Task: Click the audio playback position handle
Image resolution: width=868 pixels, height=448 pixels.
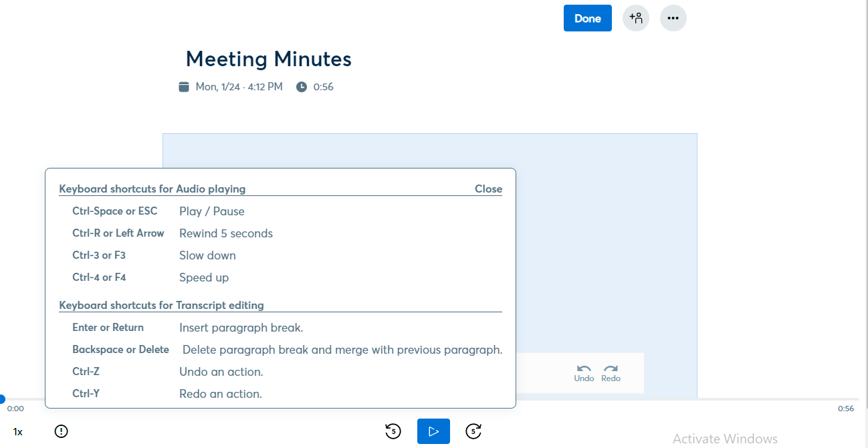Action: [1, 399]
